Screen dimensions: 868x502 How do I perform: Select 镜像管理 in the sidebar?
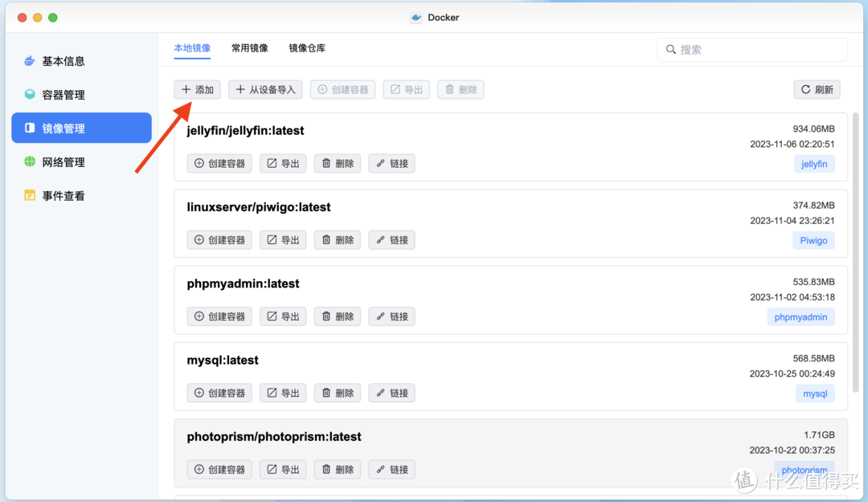(81, 129)
